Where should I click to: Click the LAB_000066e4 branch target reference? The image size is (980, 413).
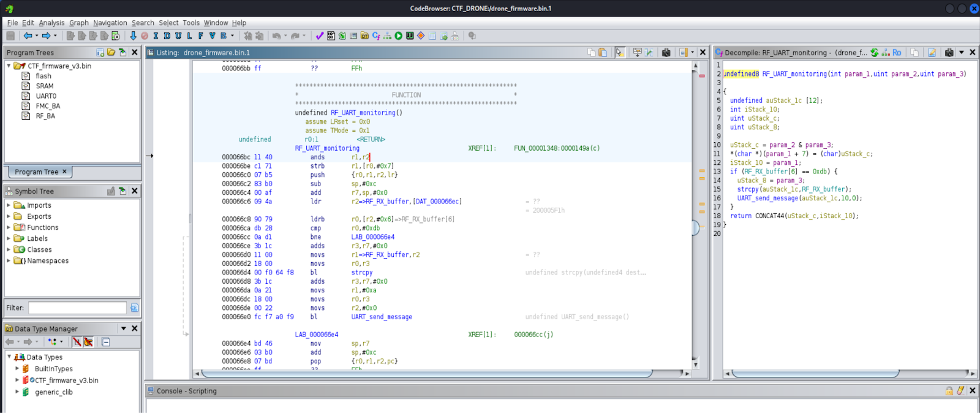372,237
